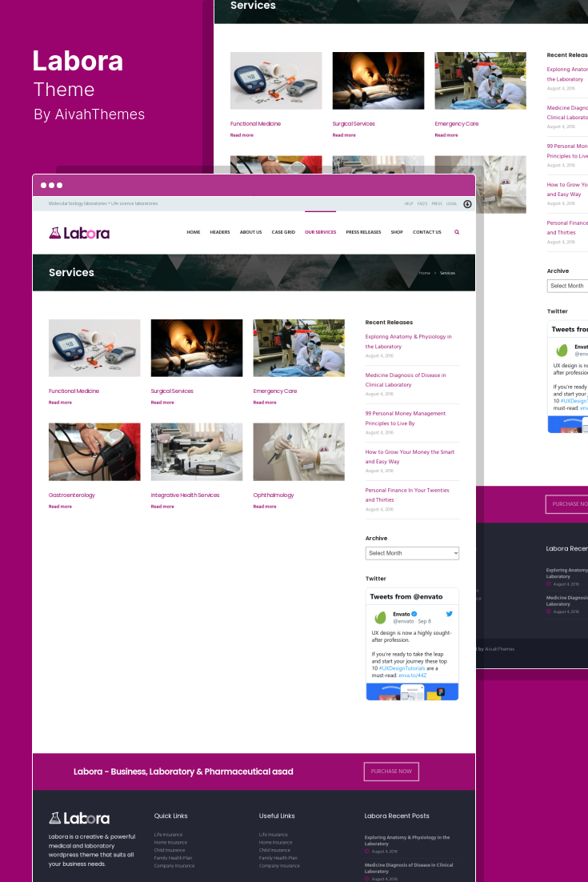Open the Functional Medicine thumbnail image

pyautogui.click(x=94, y=348)
